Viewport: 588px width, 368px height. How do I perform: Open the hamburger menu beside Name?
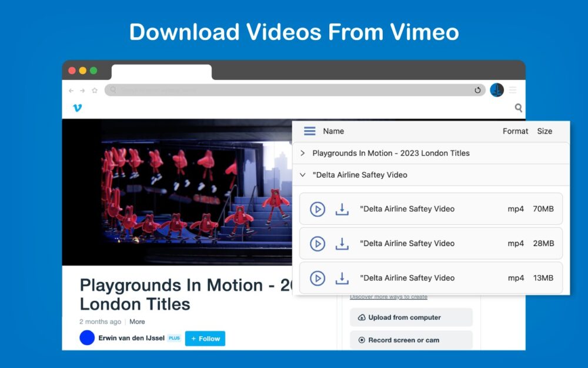(x=309, y=131)
